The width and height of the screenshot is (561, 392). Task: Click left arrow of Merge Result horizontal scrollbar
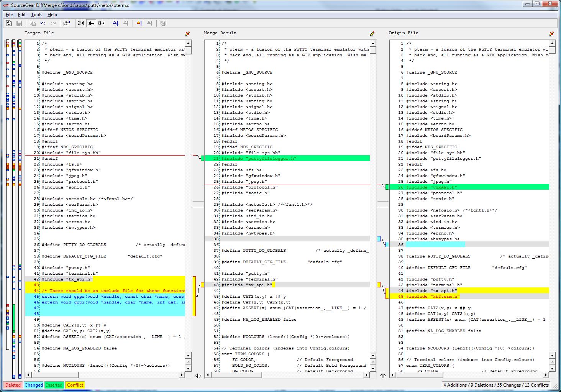[x=208, y=375]
